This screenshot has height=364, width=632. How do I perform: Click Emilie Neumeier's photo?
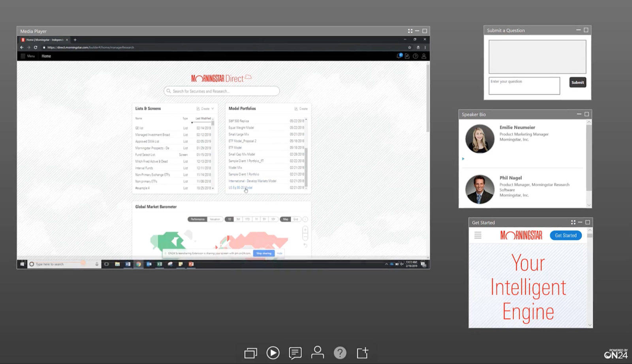click(480, 139)
